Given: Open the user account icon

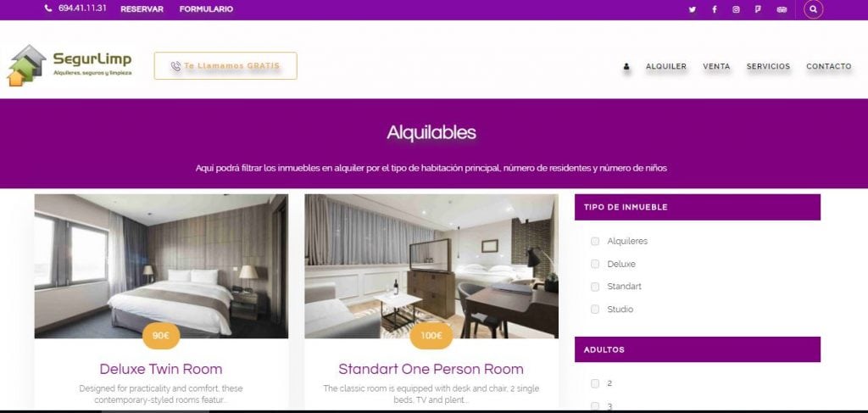Looking at the screenshot, I should point(626,66).
